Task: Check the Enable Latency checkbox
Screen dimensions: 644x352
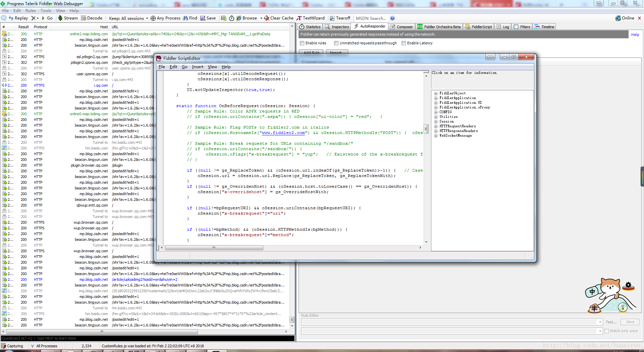Action: click(x=404, y=43)
